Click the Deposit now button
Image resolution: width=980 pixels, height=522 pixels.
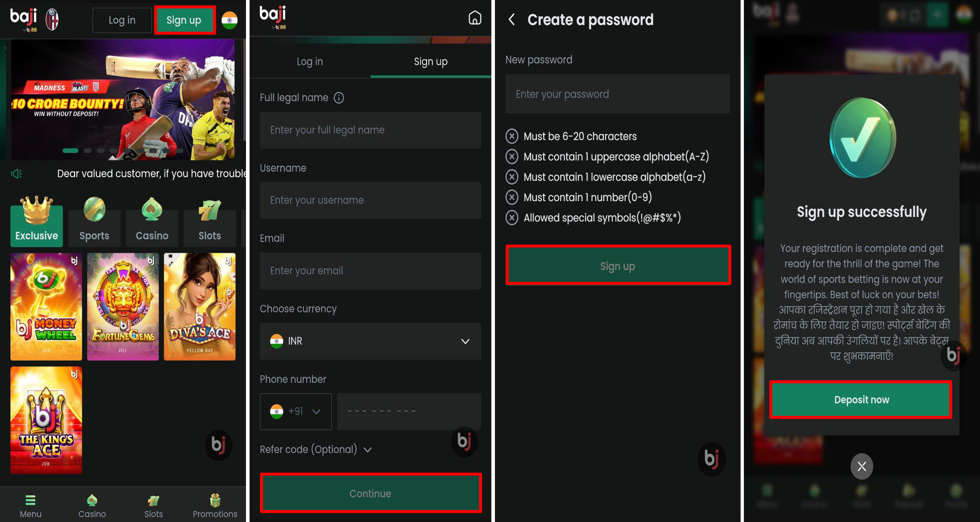861,400
